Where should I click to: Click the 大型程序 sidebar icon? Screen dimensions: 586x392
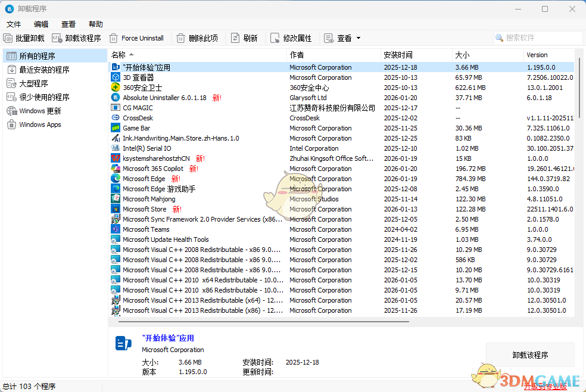pos(11,83)
